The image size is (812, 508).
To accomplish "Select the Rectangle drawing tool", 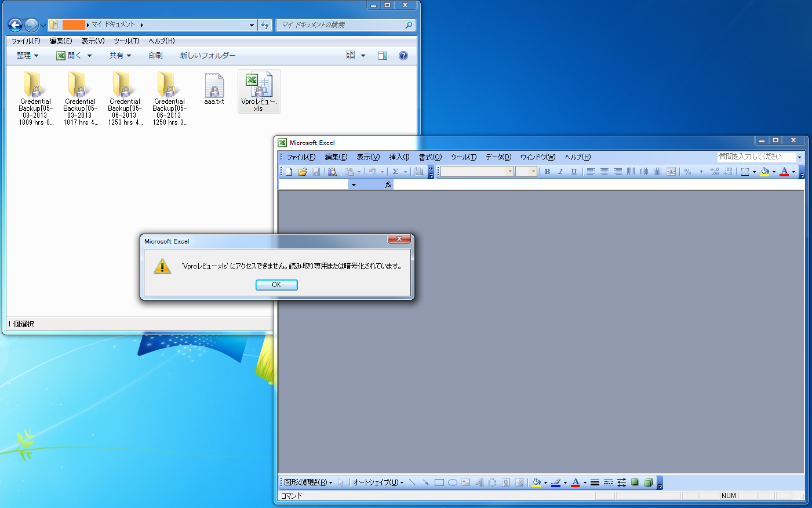I will [439, 482].
